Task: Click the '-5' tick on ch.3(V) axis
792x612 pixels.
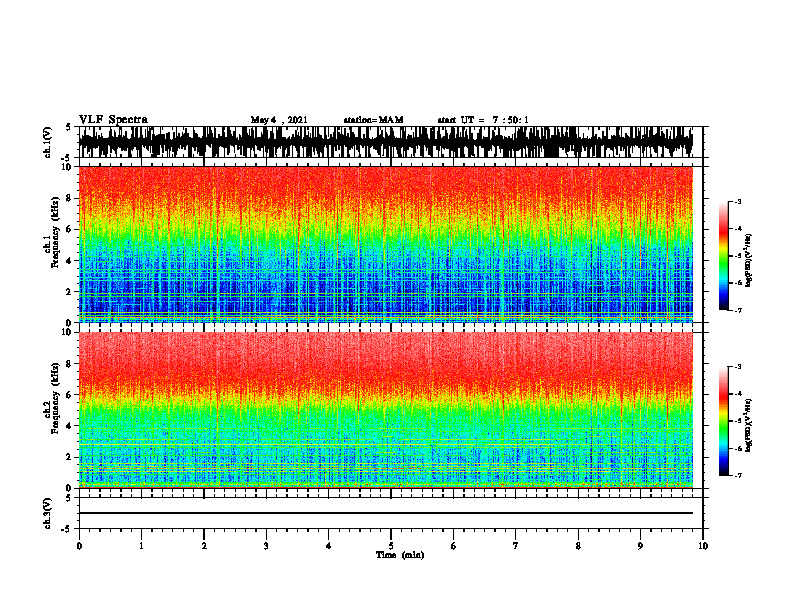Action: click(67, 529)
